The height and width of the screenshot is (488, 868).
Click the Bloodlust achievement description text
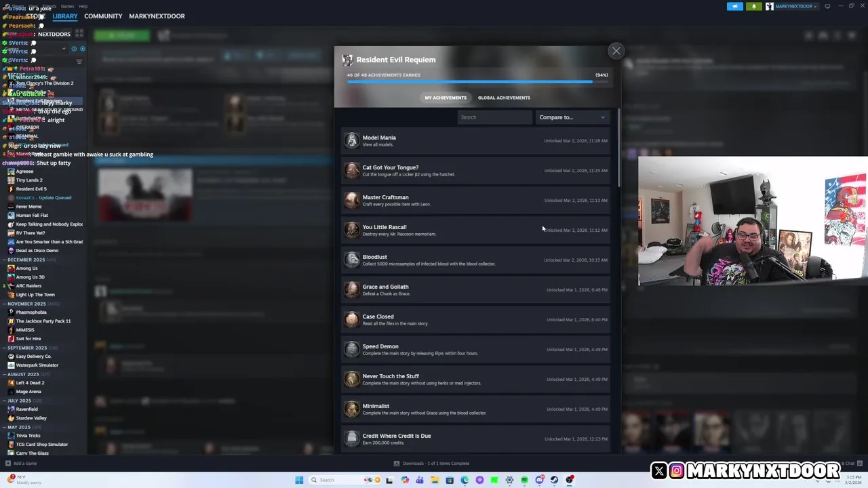click(x=429, y=264)
